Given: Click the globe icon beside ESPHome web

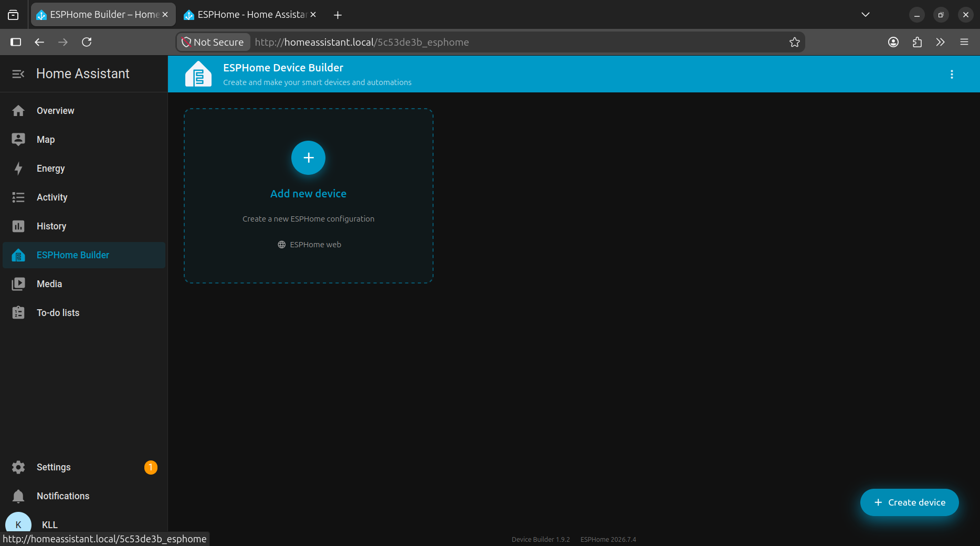Looking at the screenshot, I should pyautogui.click(x=282, y=245).
